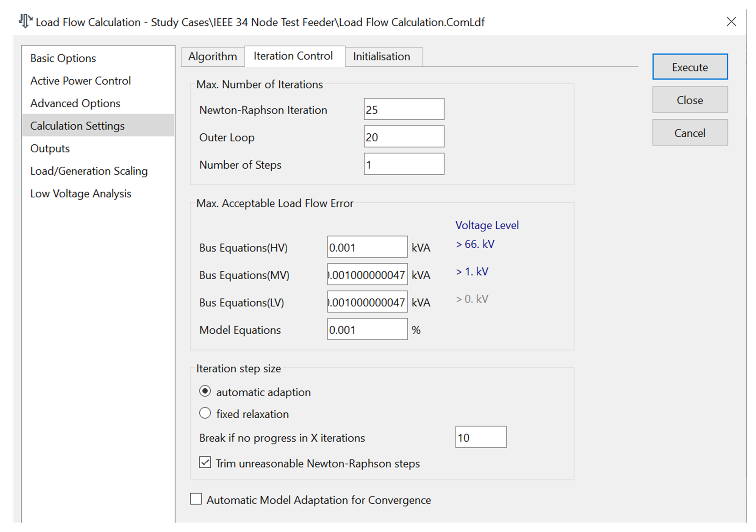Select the Iteration Control tab
This screenshot has height=532, width=756.
coord(293,56)
